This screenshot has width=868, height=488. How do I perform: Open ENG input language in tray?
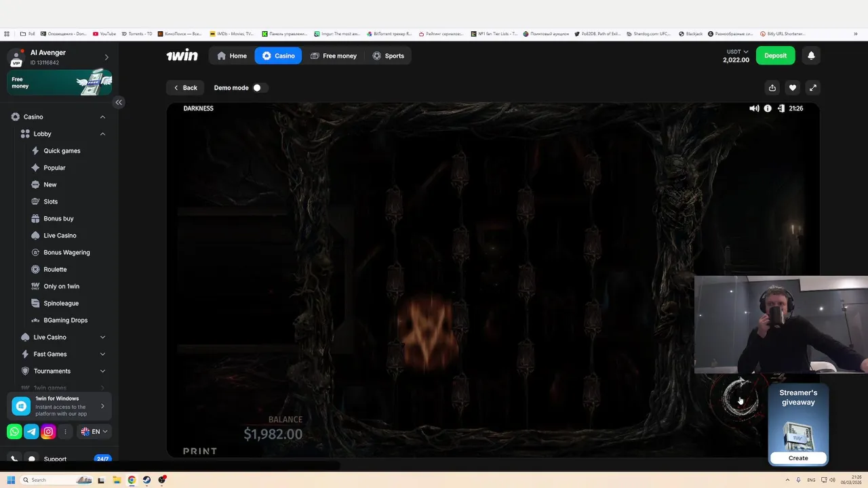click(811, 480)
